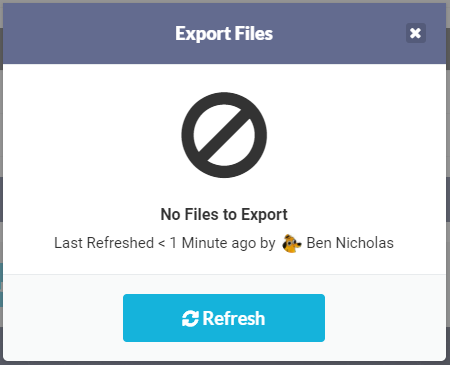
Task: Click the prohibited circle icon
Action: (x=224, y=135)
